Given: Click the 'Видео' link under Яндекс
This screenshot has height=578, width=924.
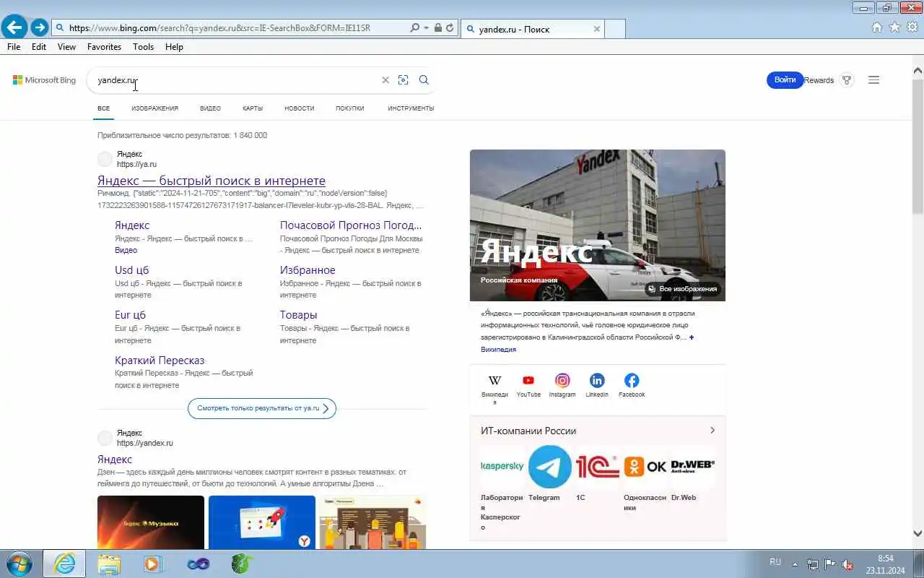Looking at the screenshot, I should (126, 250).
